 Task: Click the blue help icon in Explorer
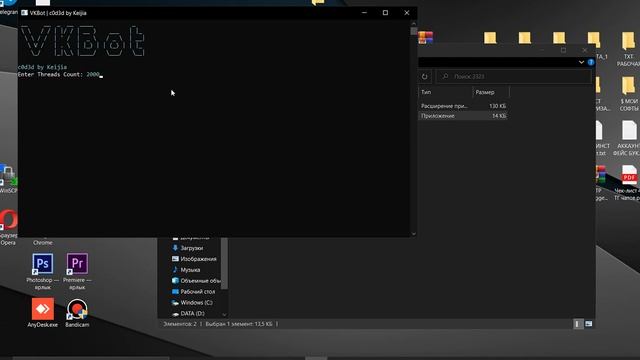pyautogui.click(x=591, y=62)
